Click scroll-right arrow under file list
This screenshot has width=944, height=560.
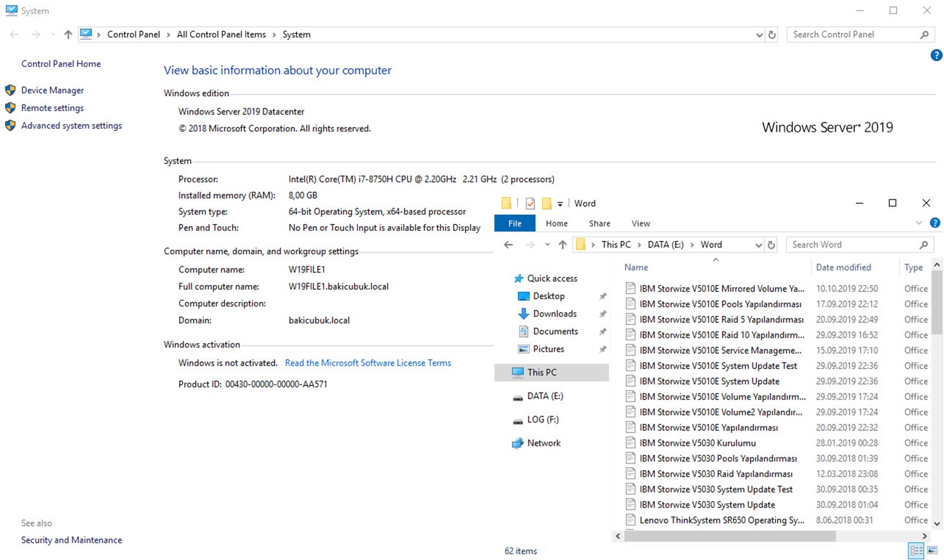[x=924, y=536]
